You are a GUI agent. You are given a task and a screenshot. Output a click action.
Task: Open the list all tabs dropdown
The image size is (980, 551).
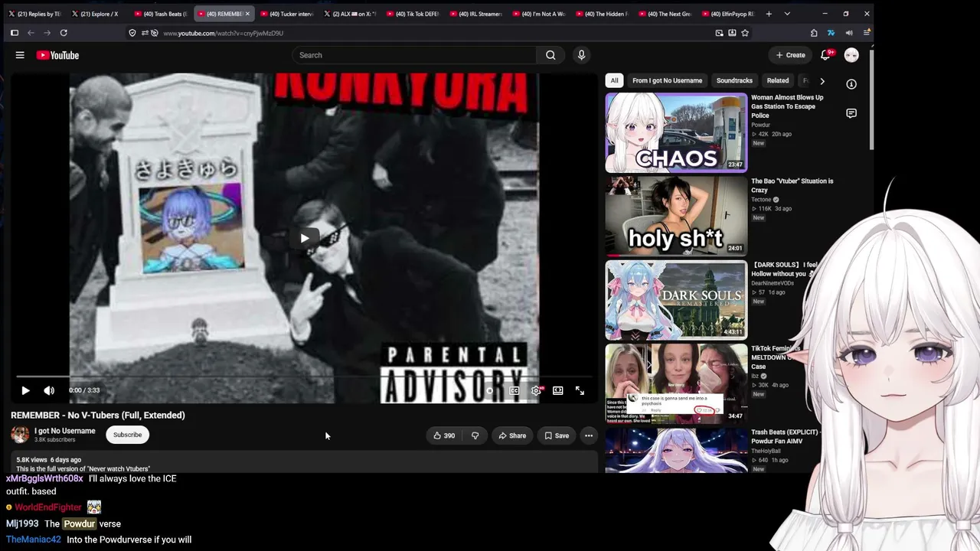pos(787,14)
